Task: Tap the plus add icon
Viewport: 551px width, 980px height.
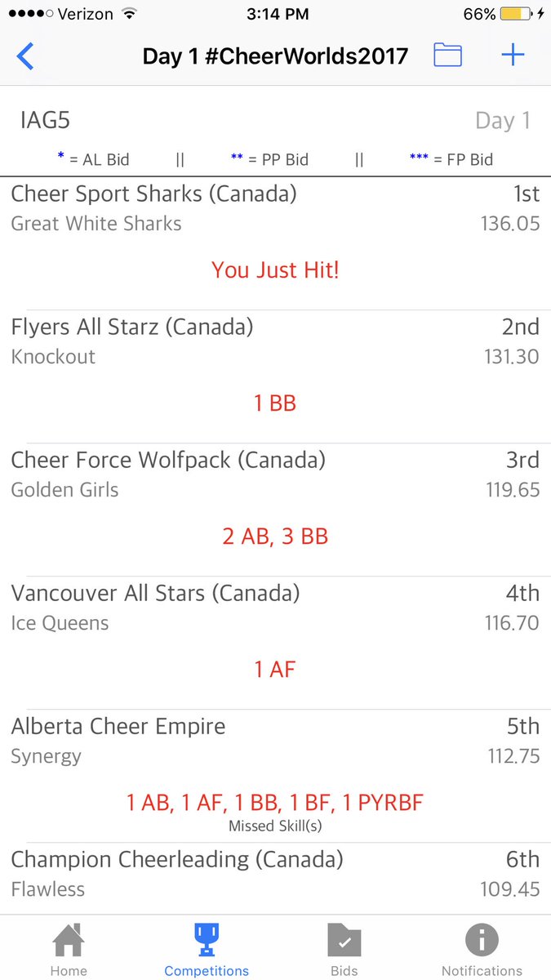Action: (513, 55)
